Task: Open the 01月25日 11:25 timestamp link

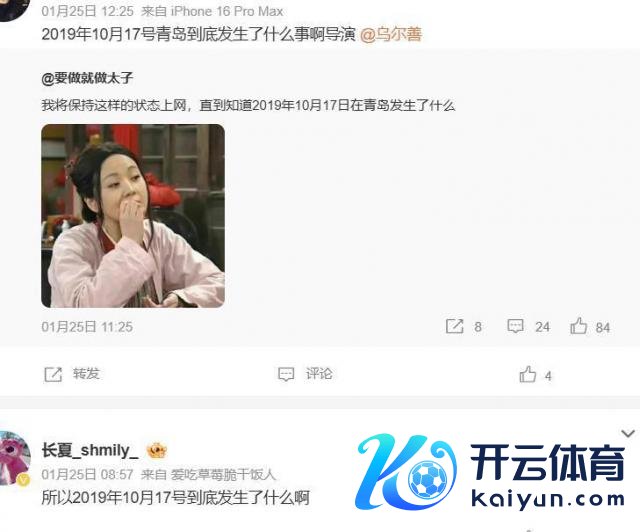Action: 87,327
